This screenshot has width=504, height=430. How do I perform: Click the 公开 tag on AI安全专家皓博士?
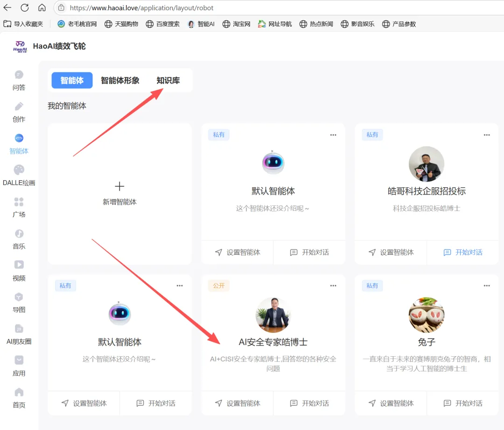pyautogui.click(x=218, y=286)
